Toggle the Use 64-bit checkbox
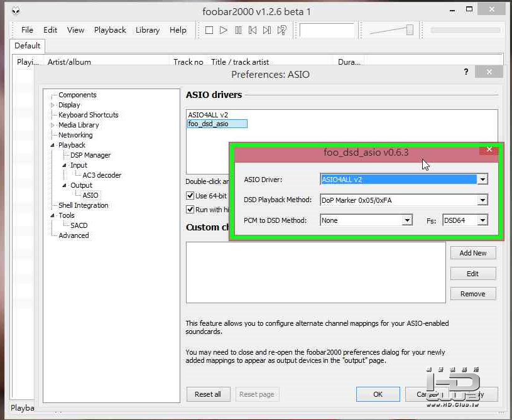 tap(190, 196)
